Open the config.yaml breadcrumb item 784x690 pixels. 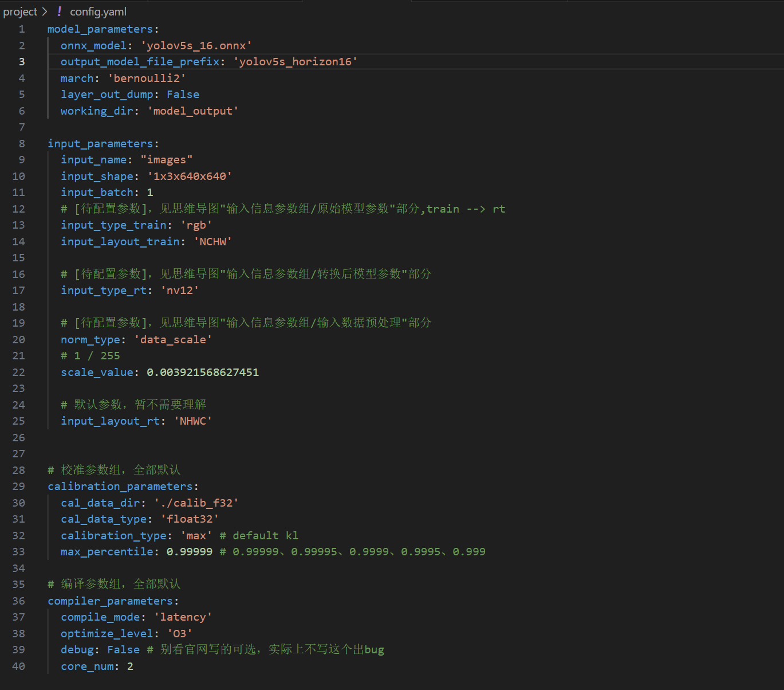coord(98,11)
